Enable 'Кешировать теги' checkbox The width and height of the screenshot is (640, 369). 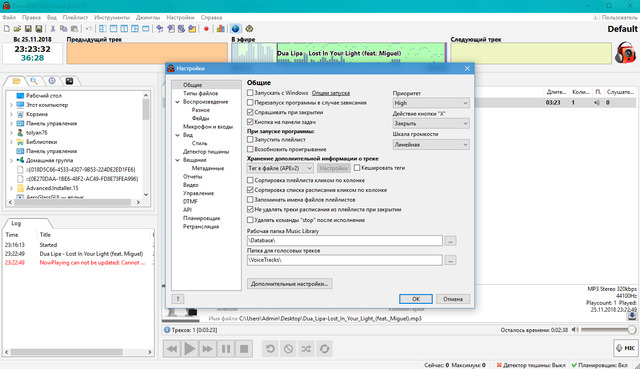pos(357,168)
